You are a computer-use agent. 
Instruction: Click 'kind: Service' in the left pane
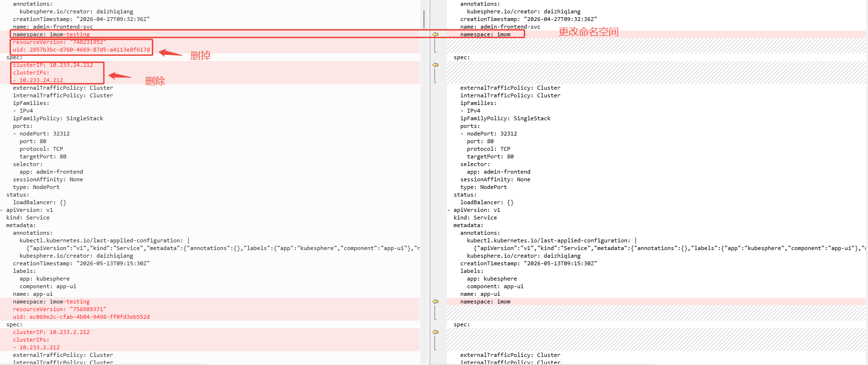[28, 218]
